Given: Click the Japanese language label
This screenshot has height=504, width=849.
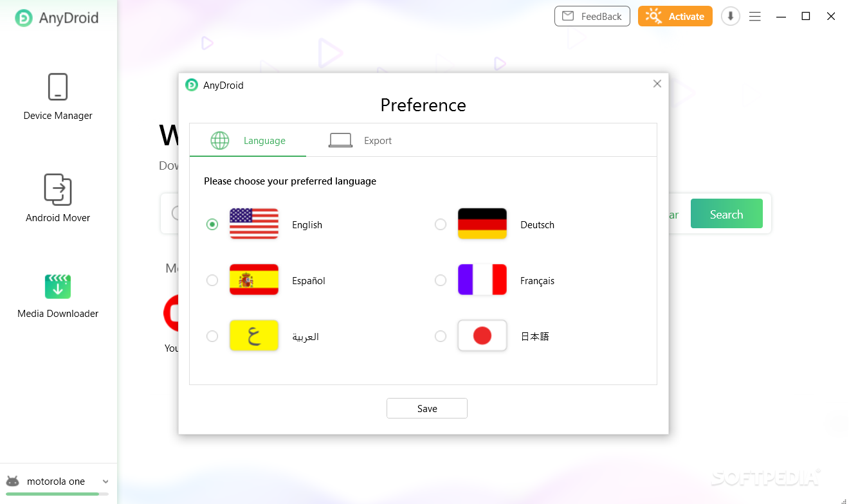Looking at the screenshot, I should [x=534, y=336].
